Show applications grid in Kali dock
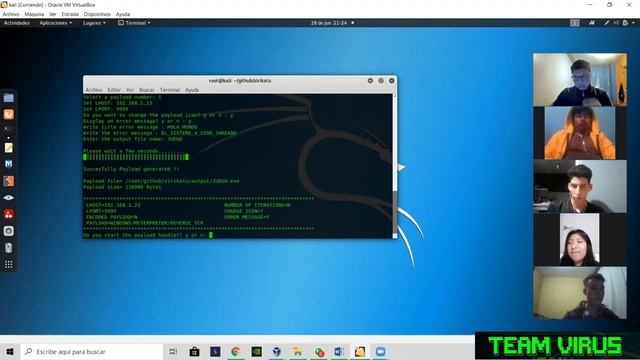The image size is (640, 360). point(9,264)
